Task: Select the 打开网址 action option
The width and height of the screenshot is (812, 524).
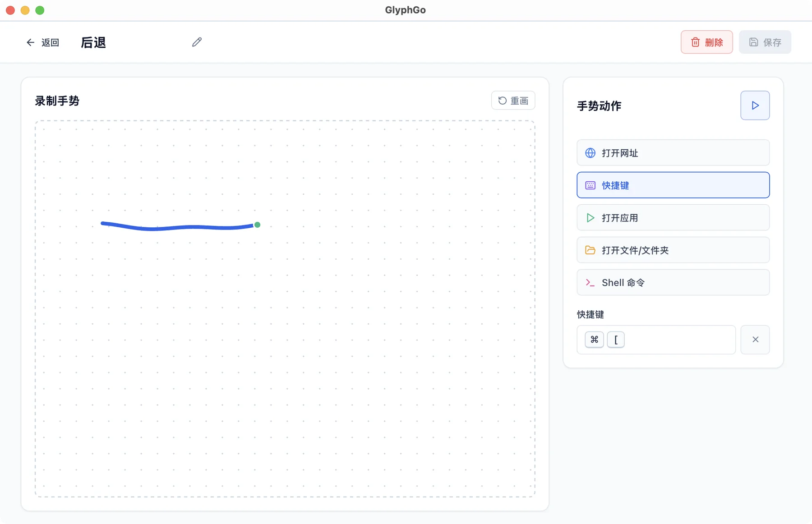Action: [x=673, y=153]
